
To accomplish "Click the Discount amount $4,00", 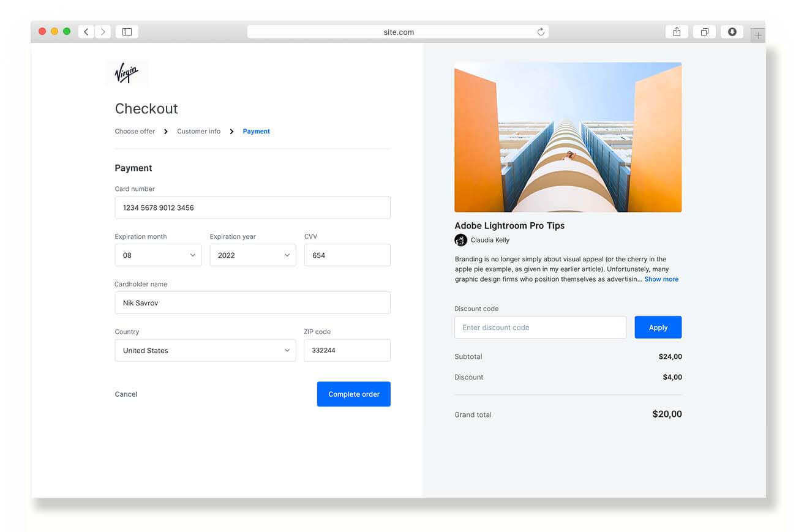I will pos(672,377).
